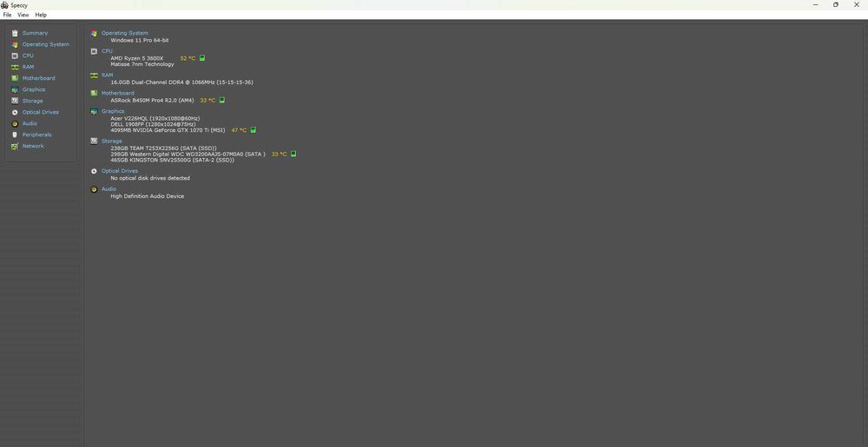Click the Acer V226HQL monitor line
This screenshot has height=447, width=868.
pyautogui.click(x=155, y=118)
